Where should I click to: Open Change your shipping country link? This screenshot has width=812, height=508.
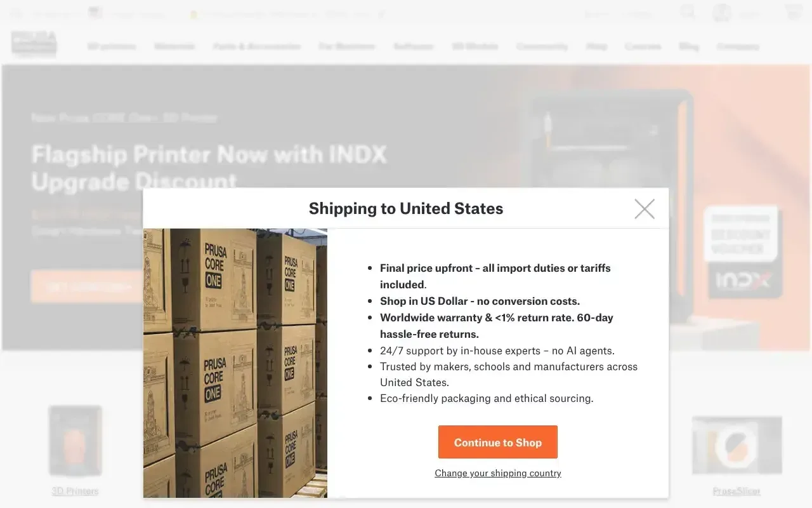(x=498, y=473)
